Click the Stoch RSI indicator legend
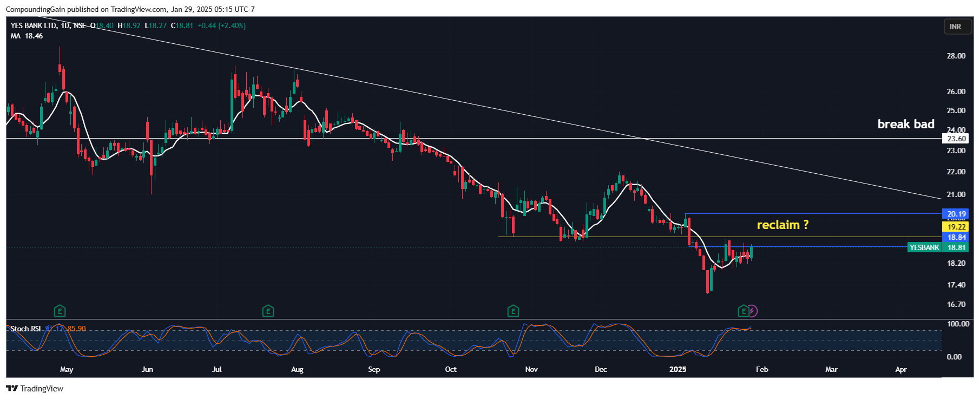The width and height of the screenshot is (980, 399). click(x=25, y=329)
